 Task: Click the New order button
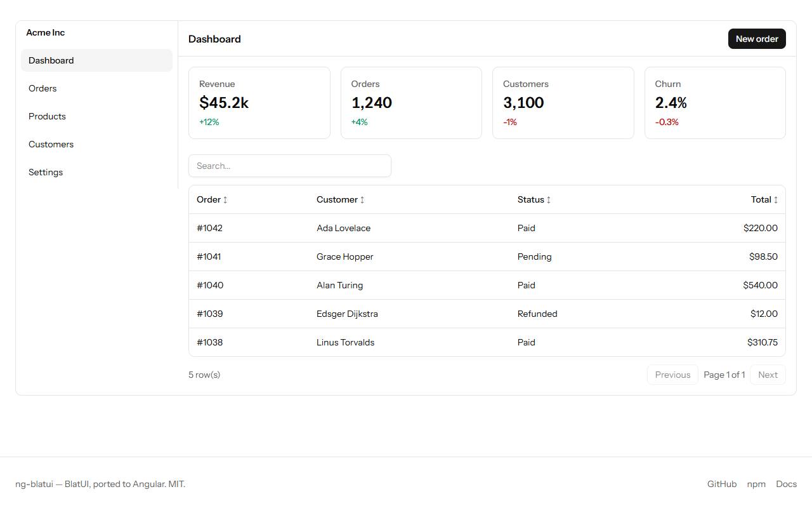point(757,39)
